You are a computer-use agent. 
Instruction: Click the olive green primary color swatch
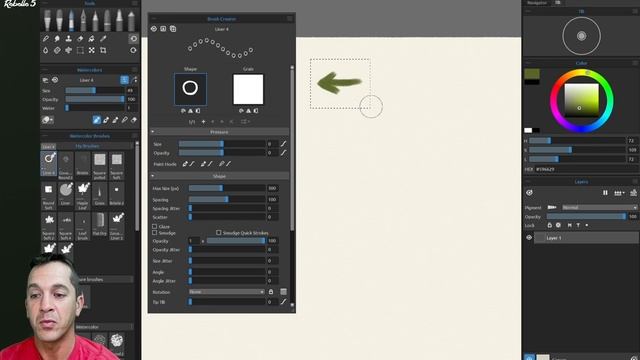[532, 74]
